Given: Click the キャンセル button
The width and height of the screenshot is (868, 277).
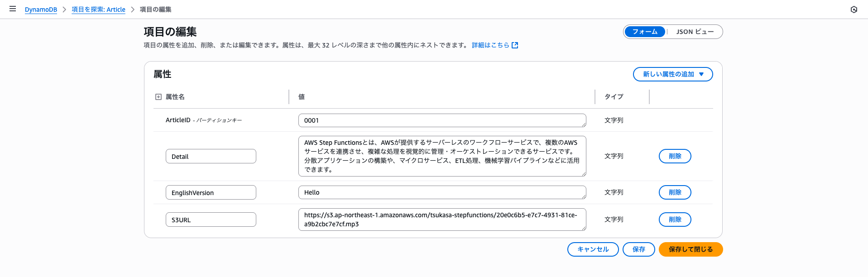Looking at the screenshot, I should click(x=593, y=249).
